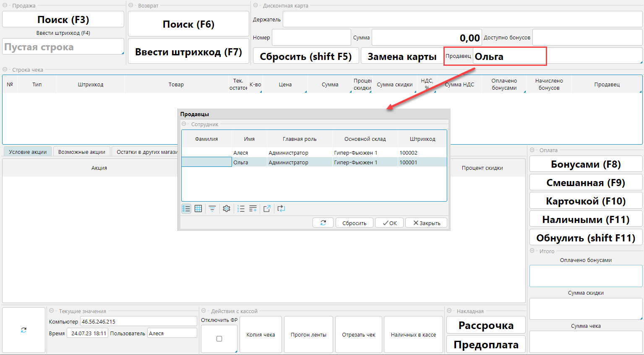Click the add-row list icon in dialog toolbar
The height and width of the screenshot is (355, 644).
point(253,209)
